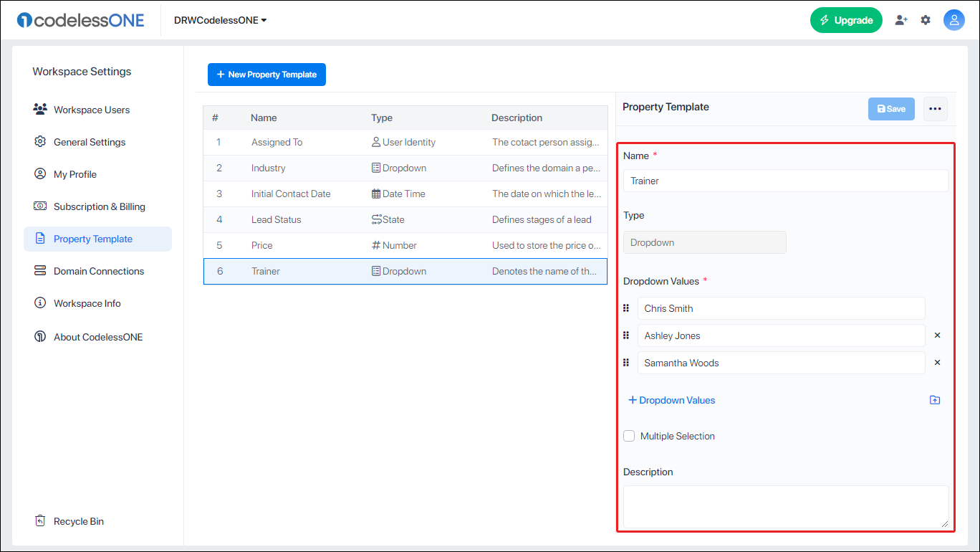Select the Lead Status row in table

point(405,219)
